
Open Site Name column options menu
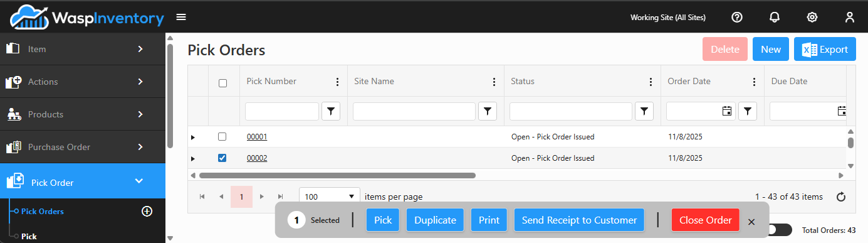click(x=494, y=82)
